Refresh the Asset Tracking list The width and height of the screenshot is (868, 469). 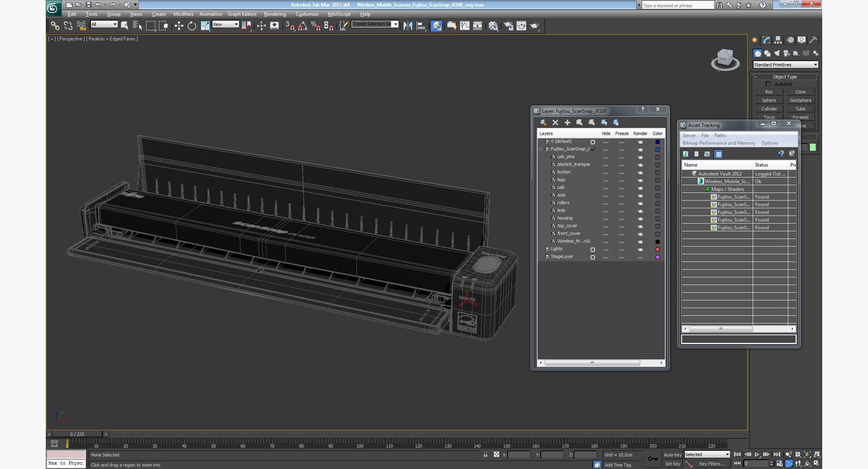(x=686, y=154)
